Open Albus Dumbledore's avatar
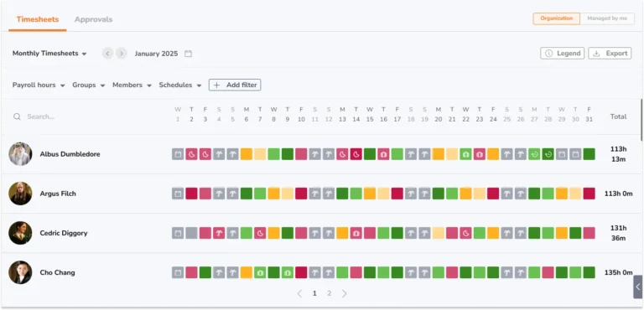 (x=20, y=154)
